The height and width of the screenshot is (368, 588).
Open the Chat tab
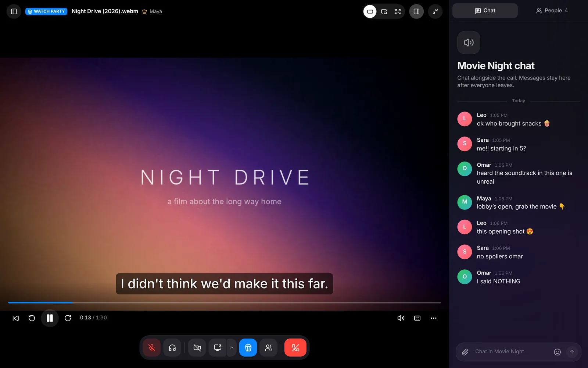click(485, 11)
